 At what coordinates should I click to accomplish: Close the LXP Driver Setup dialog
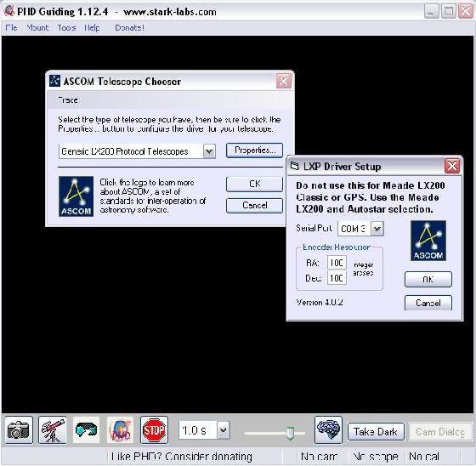point(452,166)
